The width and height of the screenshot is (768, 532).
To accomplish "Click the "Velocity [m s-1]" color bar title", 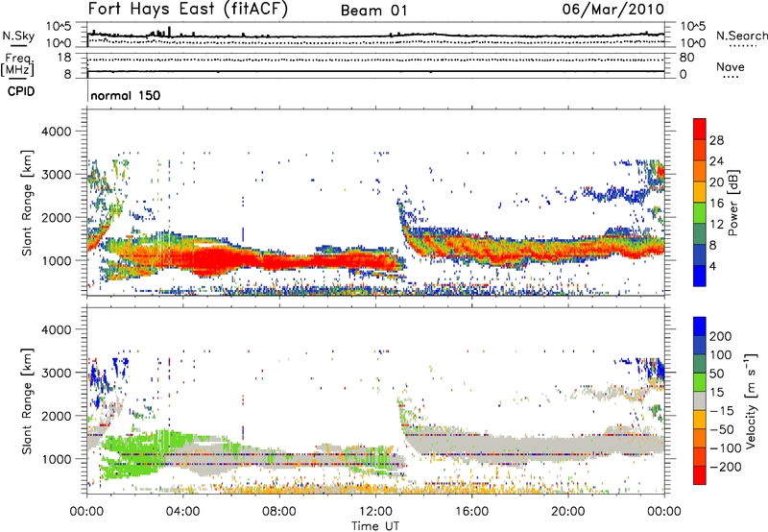I will point(751,400).
